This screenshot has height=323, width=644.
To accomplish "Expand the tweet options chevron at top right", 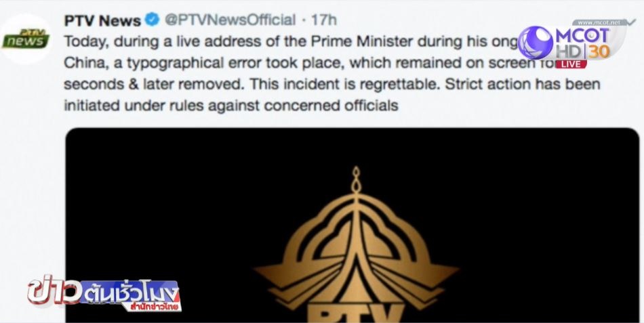I will pyautogui.click(x=631, y=22).
